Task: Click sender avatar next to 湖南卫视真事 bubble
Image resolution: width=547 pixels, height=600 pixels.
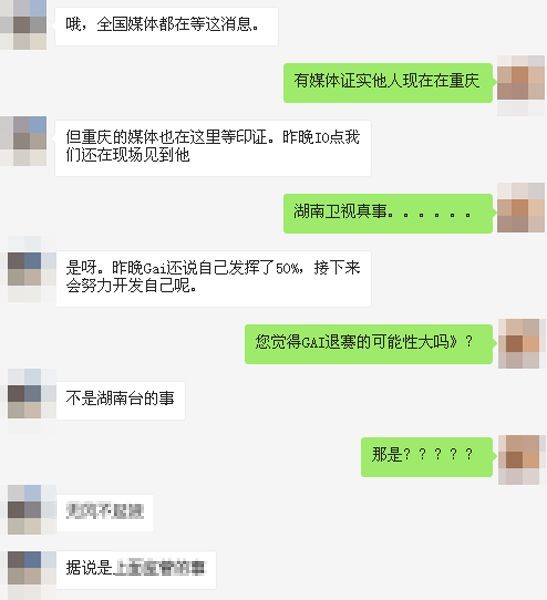Action: [x=521, y=208]
